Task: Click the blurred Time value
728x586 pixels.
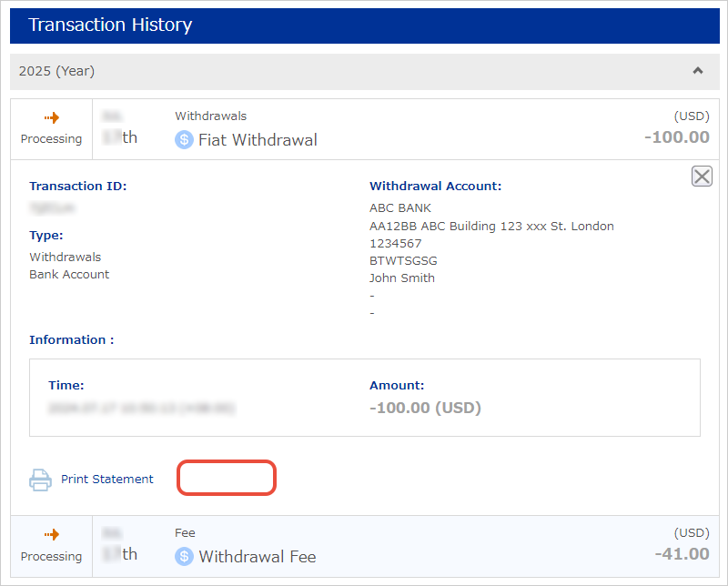Action: [141, 409]
